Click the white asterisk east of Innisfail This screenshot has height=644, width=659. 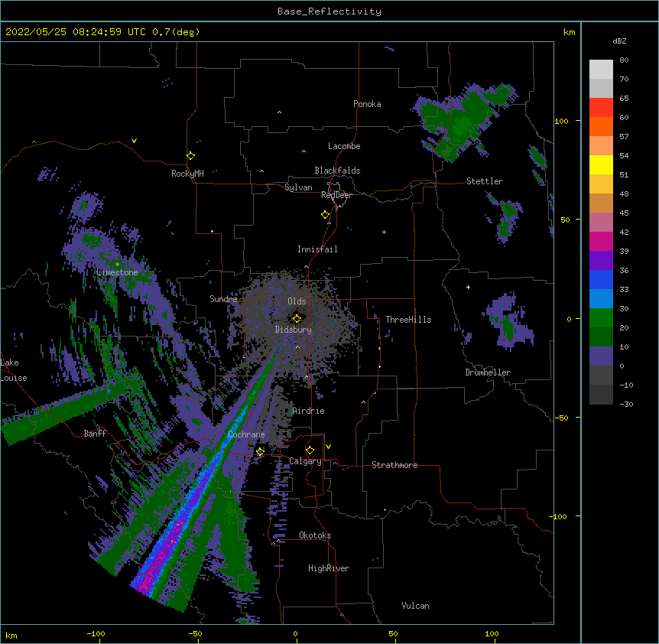384,232
